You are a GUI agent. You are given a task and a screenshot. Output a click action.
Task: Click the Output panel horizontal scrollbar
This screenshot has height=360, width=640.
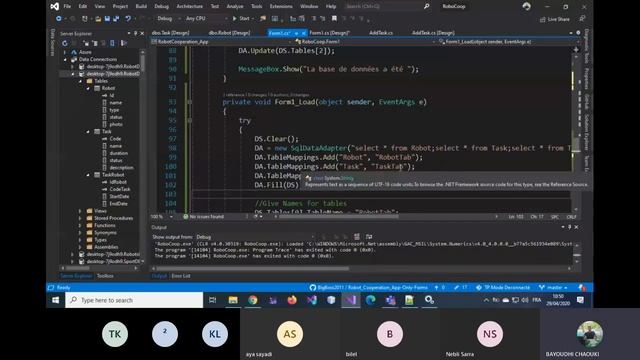[x=251, y=269]
